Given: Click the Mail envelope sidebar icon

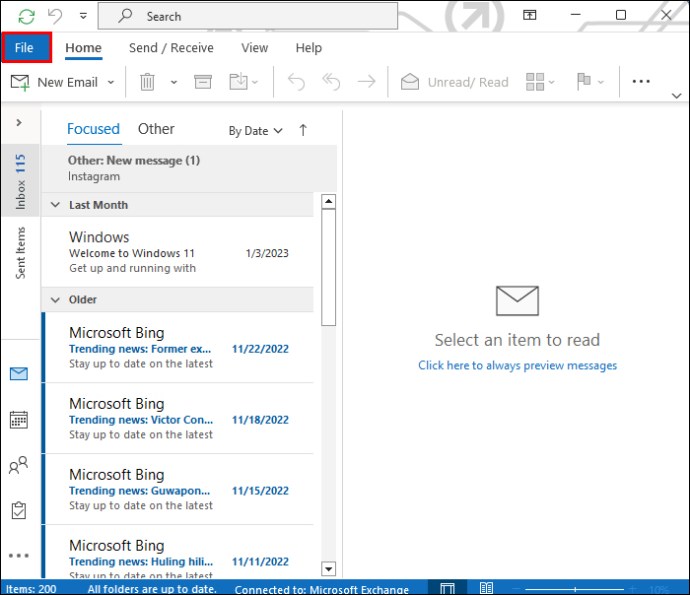Looking at the screenshot, I should click(19, 374).
